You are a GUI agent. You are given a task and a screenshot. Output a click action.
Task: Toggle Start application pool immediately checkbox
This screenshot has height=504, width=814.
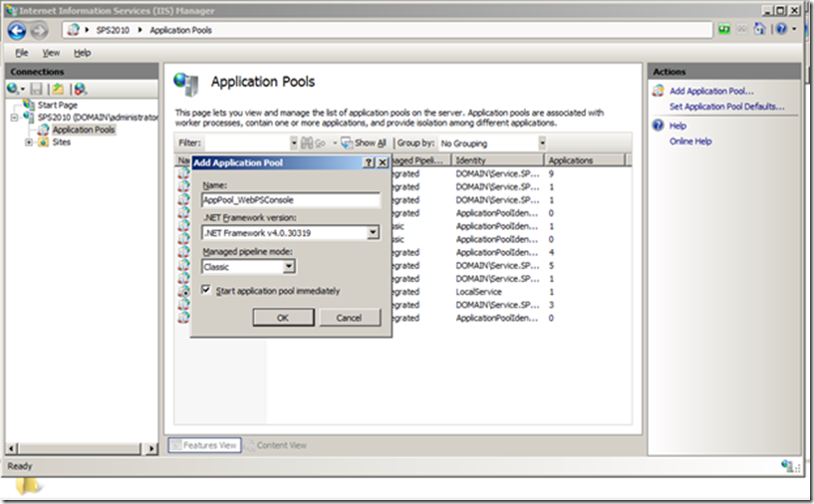[x=206, y=290]
